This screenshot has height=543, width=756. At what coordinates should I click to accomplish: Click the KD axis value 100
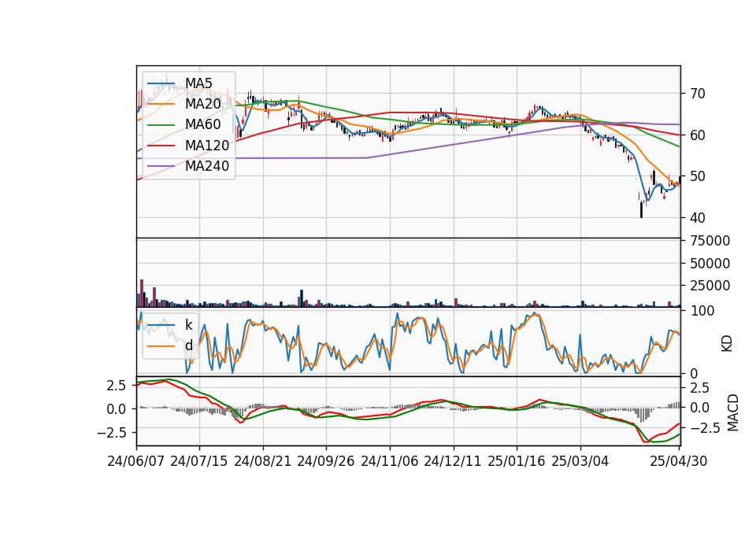click(x=702, y=311)
